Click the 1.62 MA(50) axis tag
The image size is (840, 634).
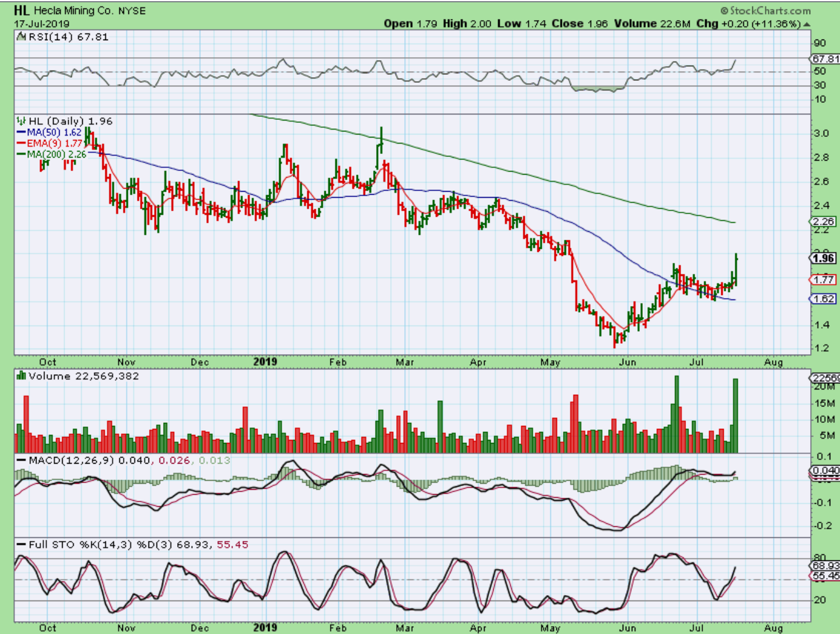tap(824, 299)
